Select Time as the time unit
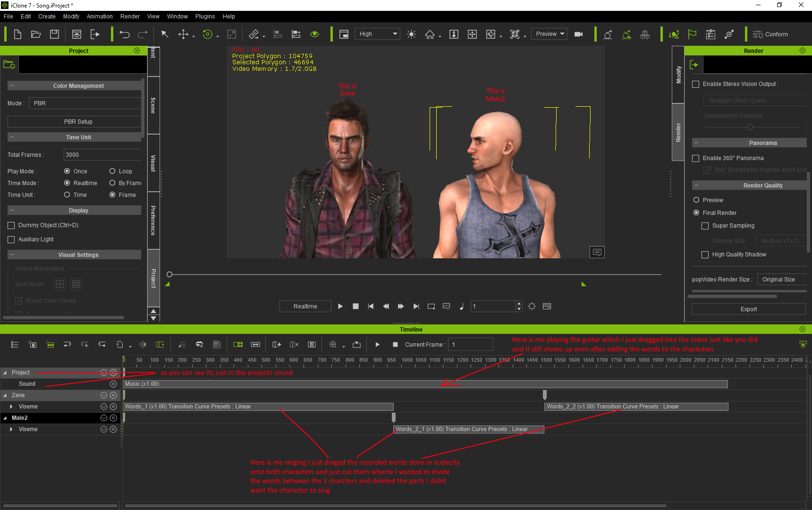Viewport: 812px width, 510px height. tap(67, 195)
